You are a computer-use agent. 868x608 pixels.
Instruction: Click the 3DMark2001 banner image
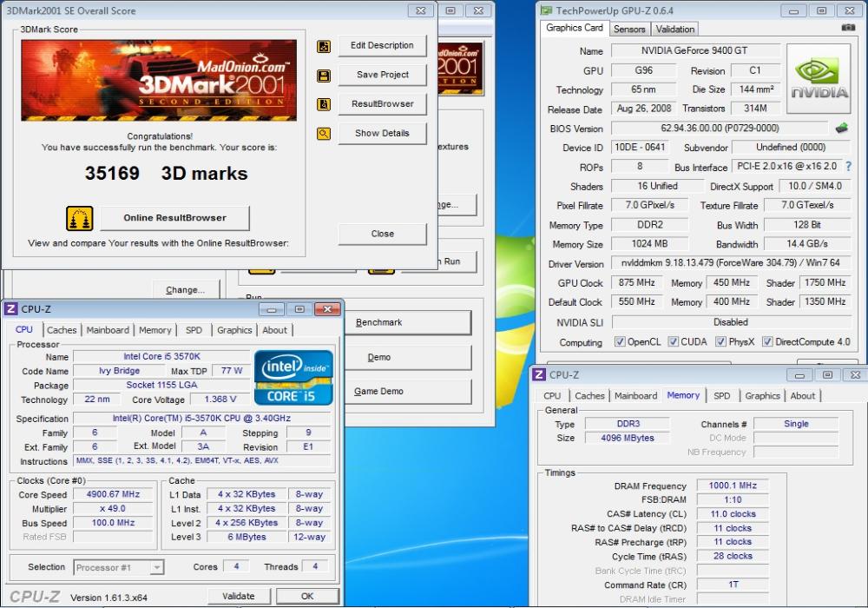(x=159, y=80)
